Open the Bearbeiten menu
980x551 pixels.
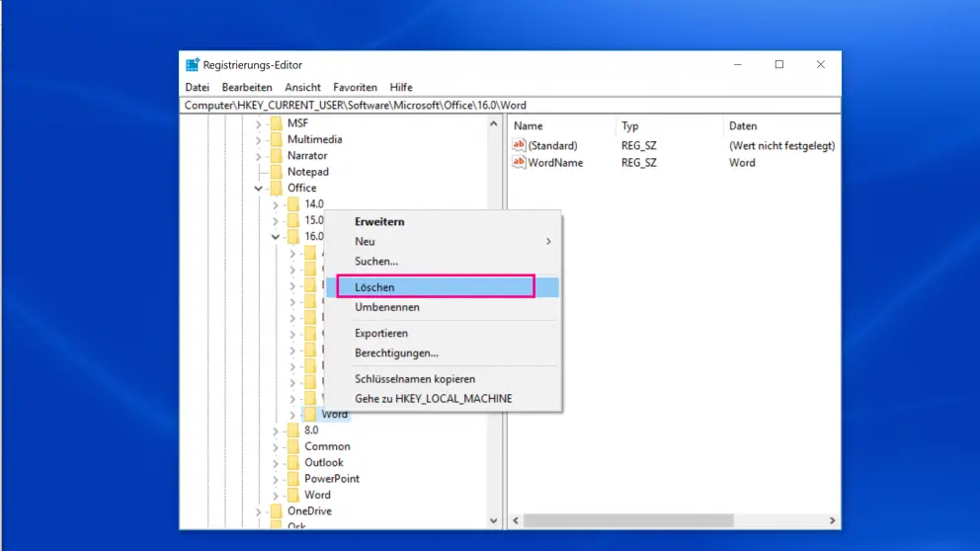[246, 87]
